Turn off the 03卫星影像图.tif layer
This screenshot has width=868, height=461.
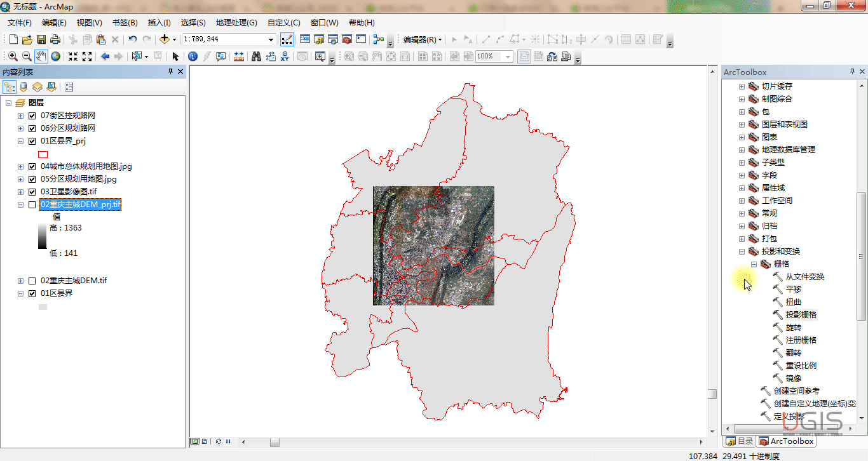pos(32,192)
